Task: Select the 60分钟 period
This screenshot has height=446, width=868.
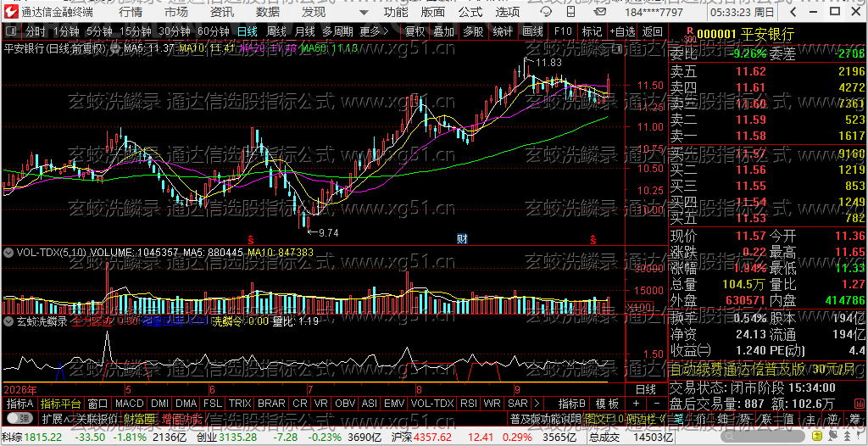Action: click(x=213, y=31)
